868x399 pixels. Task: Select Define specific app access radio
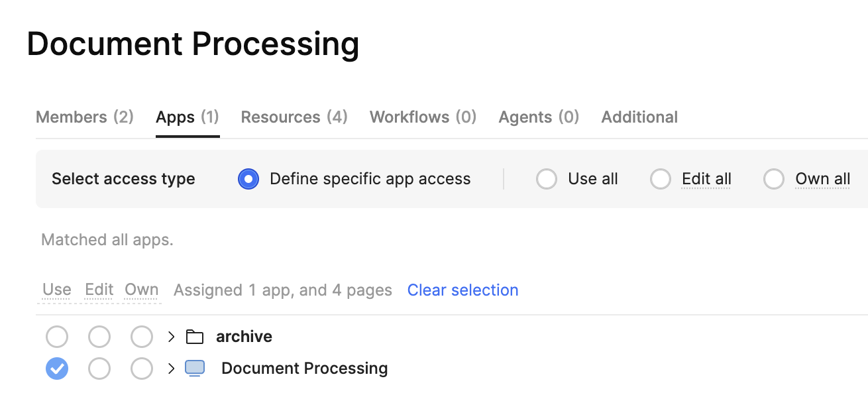click(248, 179)
